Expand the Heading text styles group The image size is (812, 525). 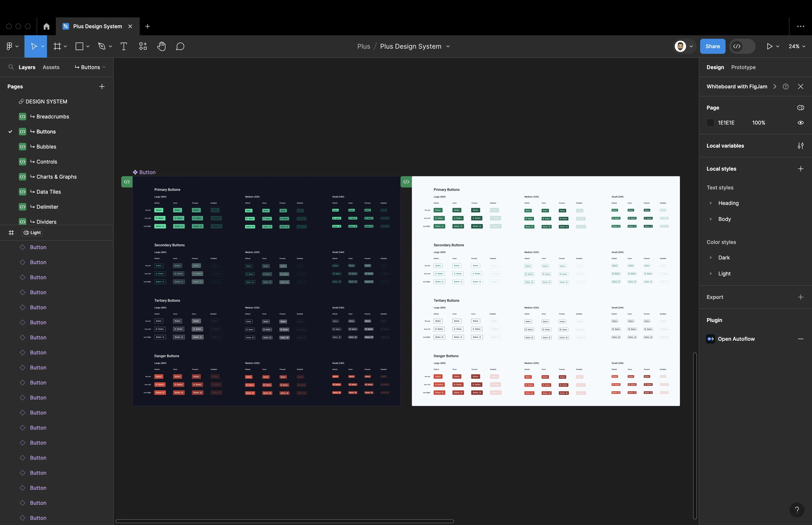point(710,203)
